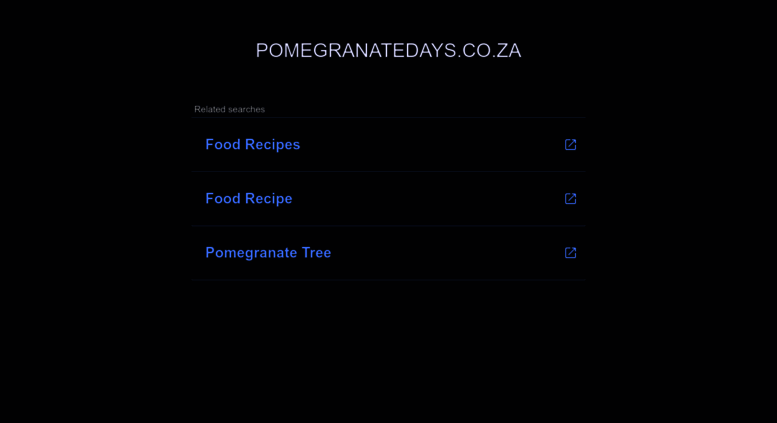This screenshot has height=423, width=777.
Task: Click empty space in the Food Recipe row
Action: click(x=431, y=199)
